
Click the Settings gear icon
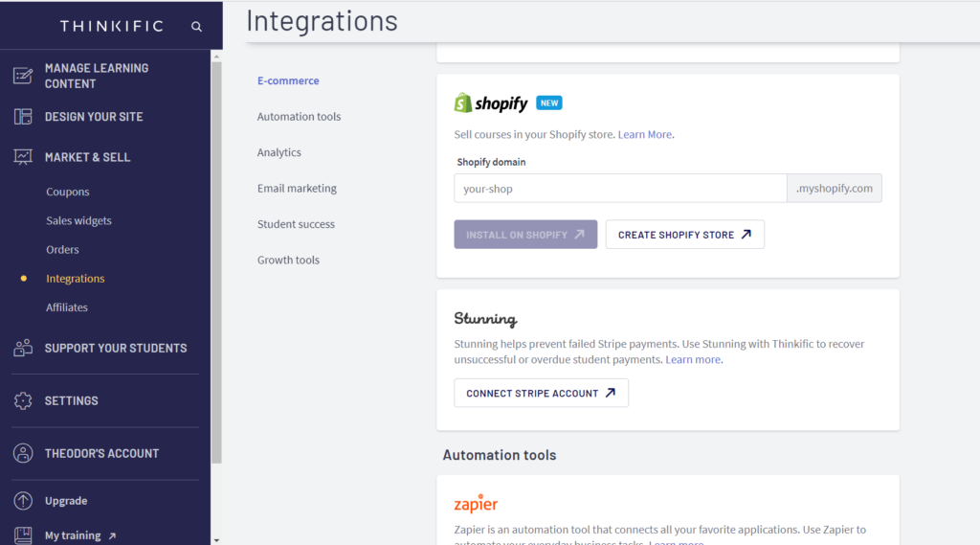(23, 400)
